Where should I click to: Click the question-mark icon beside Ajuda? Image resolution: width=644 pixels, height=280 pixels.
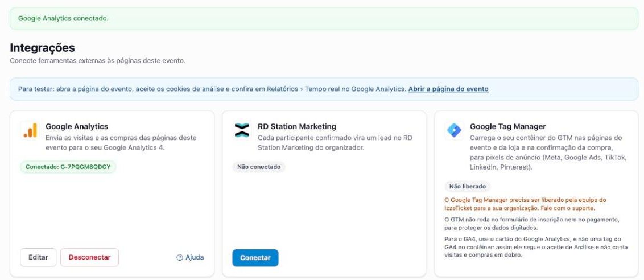coord(179,258)
